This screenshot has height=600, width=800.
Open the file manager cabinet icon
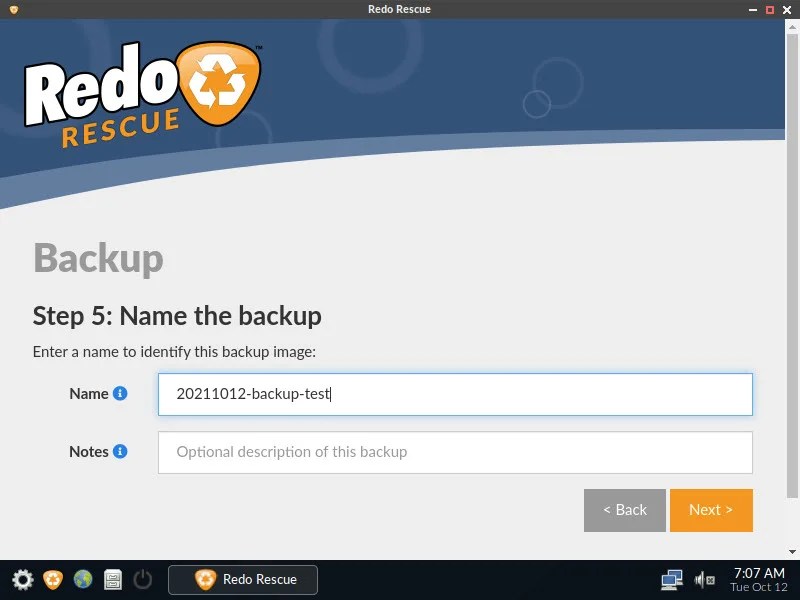pyautogui.click(x=113, y=580)
